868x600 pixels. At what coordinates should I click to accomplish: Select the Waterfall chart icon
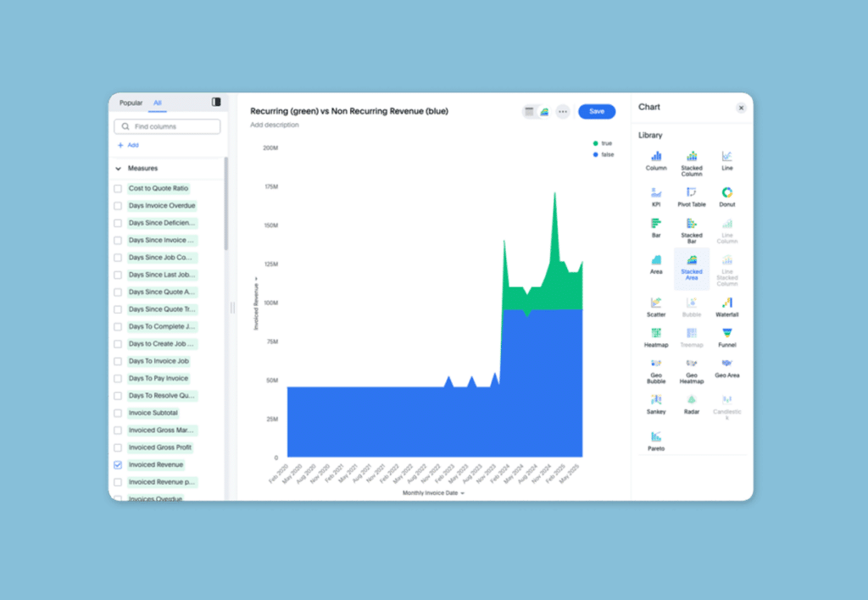click(726, 303)
